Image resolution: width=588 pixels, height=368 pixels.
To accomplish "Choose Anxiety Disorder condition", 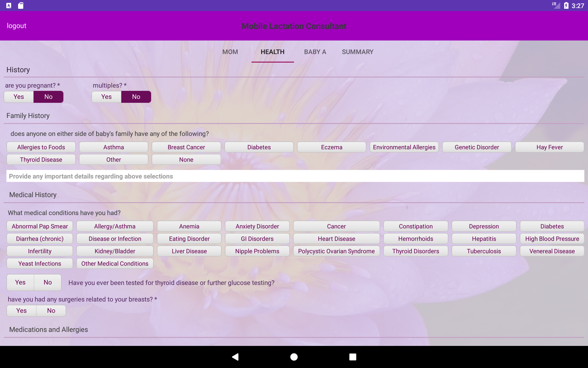I will tap(257, 226).
